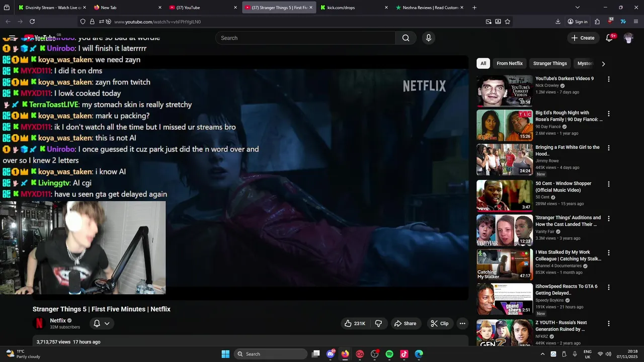Image resolution: width=644 pixels, height=362 pixels.
Task: Open more actions ellipsis beside Clip
Action: point(462,323)
